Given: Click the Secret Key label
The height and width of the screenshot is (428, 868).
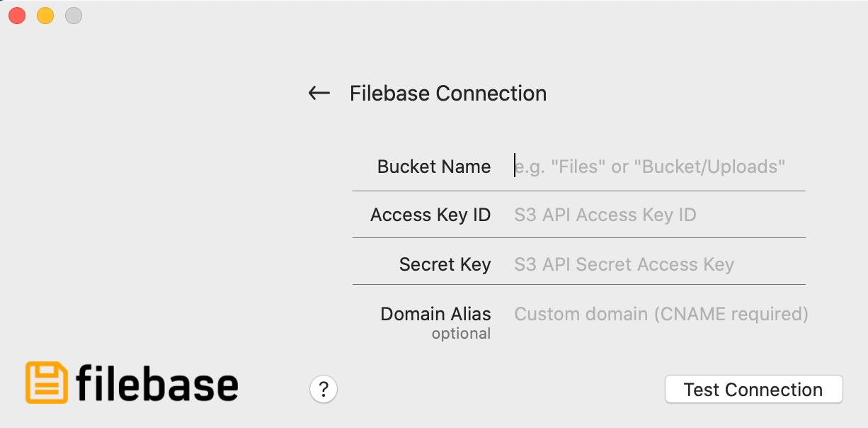Looking at the screenshot, I should click(x=445, y=264).
